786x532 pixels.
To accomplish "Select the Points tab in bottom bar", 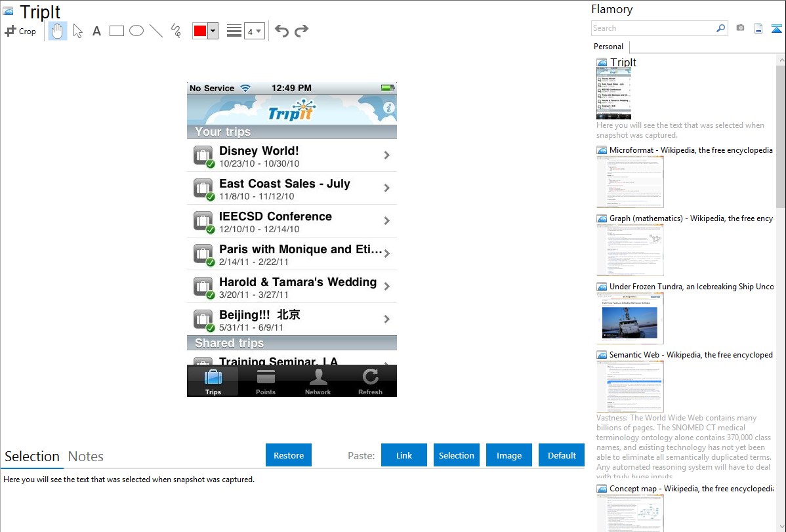I will point(266,382).
